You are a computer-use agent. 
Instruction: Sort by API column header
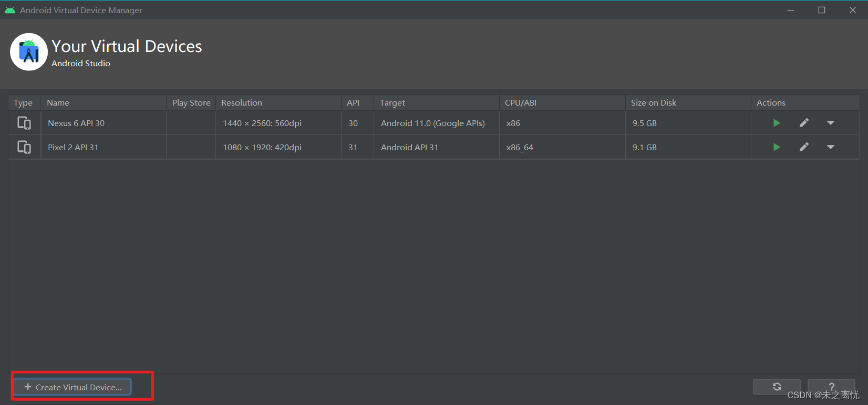tap(357, 103)
